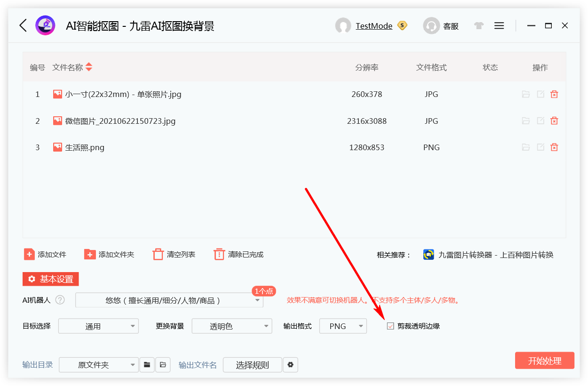Open the 目标选择 dropdown
This screenshot has width=588, height=386.
tap(132, 326)
